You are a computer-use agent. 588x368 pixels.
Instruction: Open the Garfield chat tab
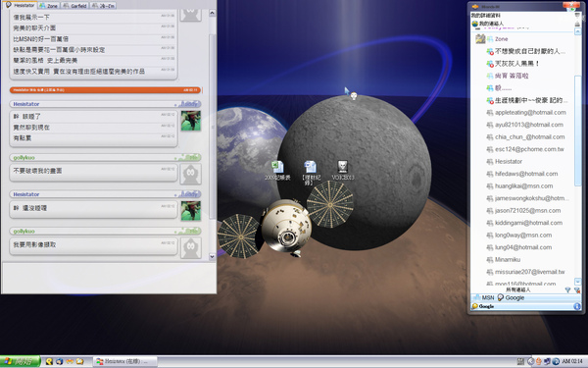pos(75,6)
